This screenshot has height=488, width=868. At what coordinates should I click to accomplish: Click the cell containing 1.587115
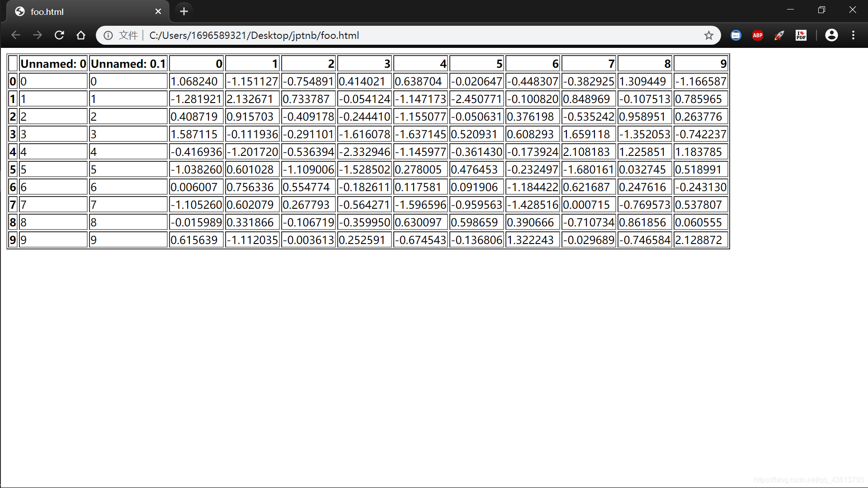196,134
